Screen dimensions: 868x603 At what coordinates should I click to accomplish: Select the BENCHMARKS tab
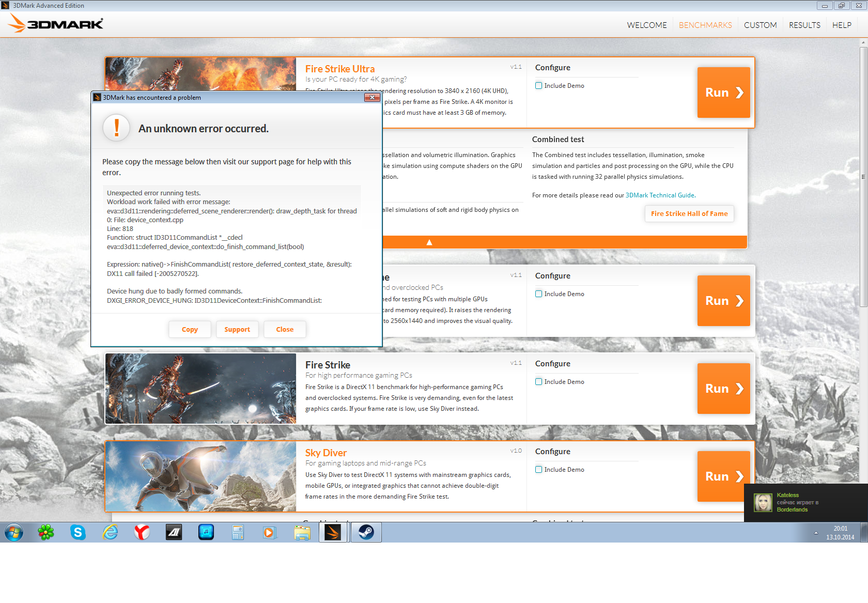coord(705,25)
